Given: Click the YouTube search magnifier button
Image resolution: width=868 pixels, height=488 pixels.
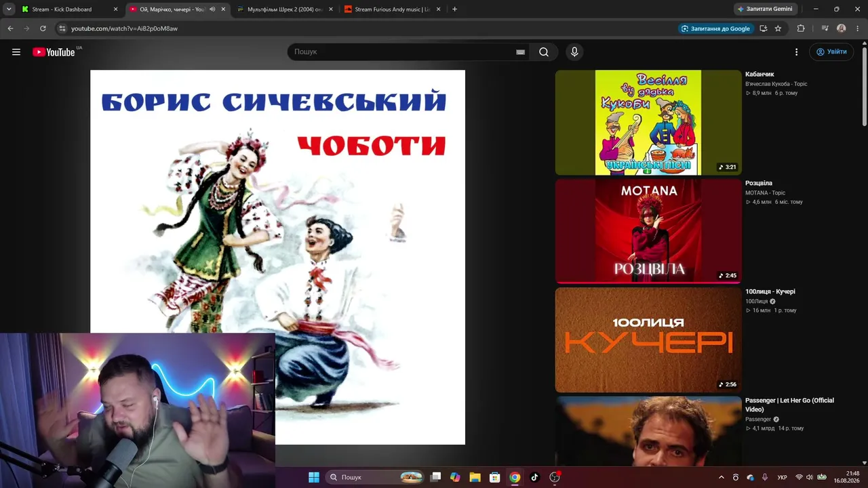Looking at the screenshot, I should [544, 52].
